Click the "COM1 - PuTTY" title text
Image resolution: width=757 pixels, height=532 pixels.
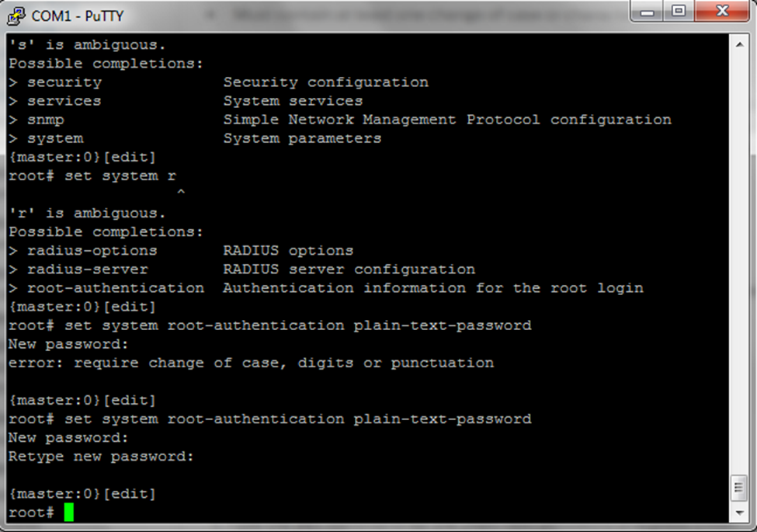[x=78, y=16]
